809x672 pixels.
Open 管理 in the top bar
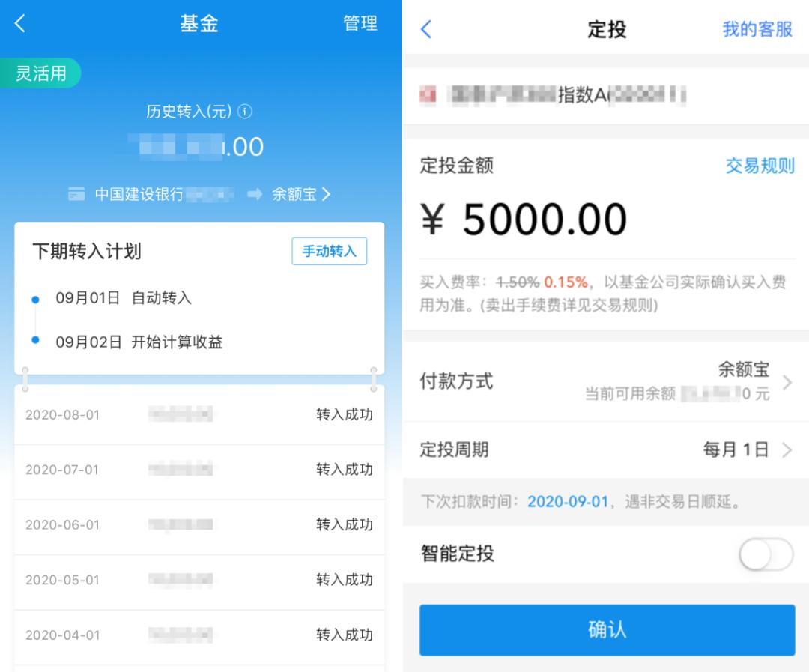tap(360, 23)
